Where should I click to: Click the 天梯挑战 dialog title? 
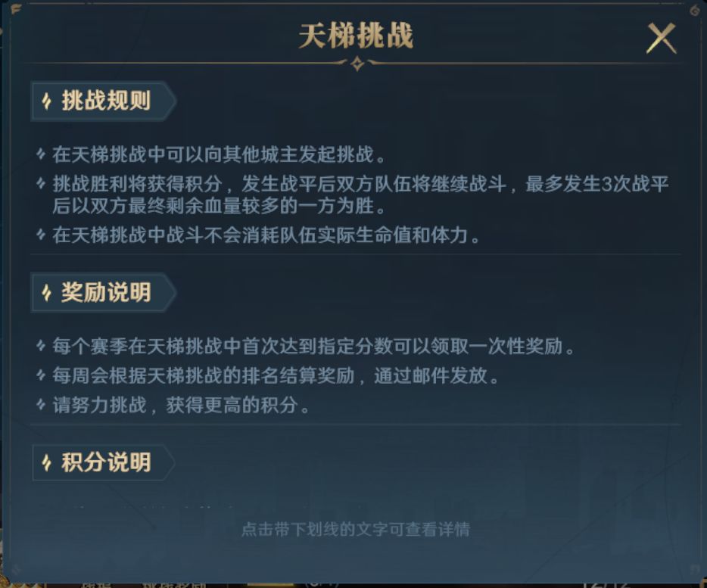coord(356,36)
